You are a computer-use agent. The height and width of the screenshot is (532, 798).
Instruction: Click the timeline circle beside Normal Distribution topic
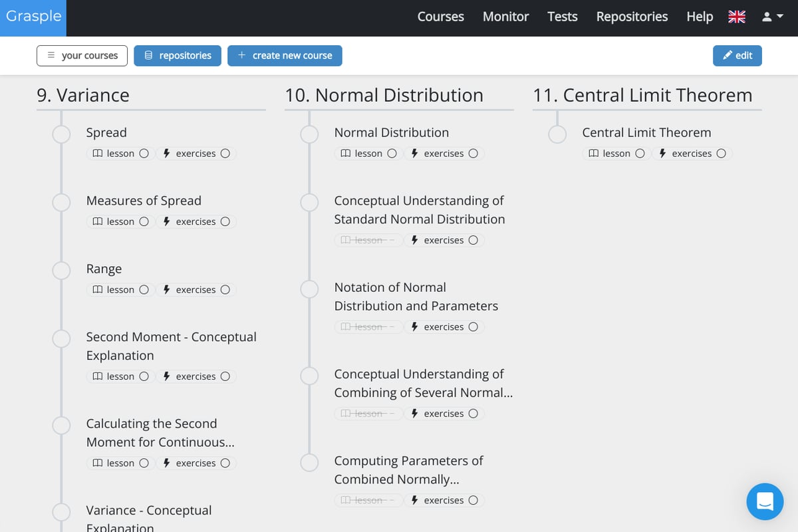[310, 134]
